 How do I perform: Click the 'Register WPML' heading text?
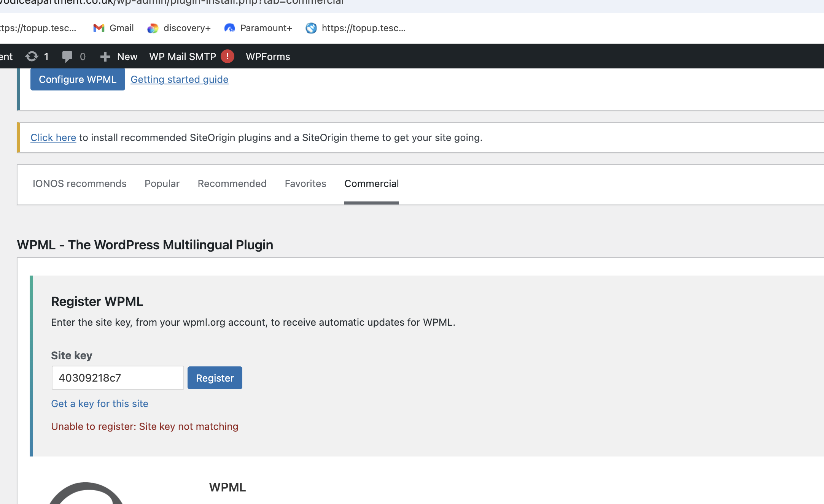click(x=97, y=301)
